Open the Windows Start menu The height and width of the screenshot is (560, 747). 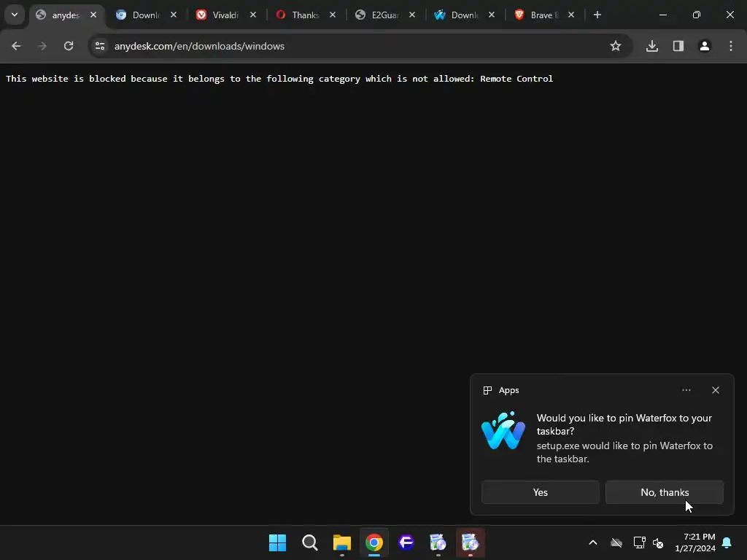[x=278, y=542]
